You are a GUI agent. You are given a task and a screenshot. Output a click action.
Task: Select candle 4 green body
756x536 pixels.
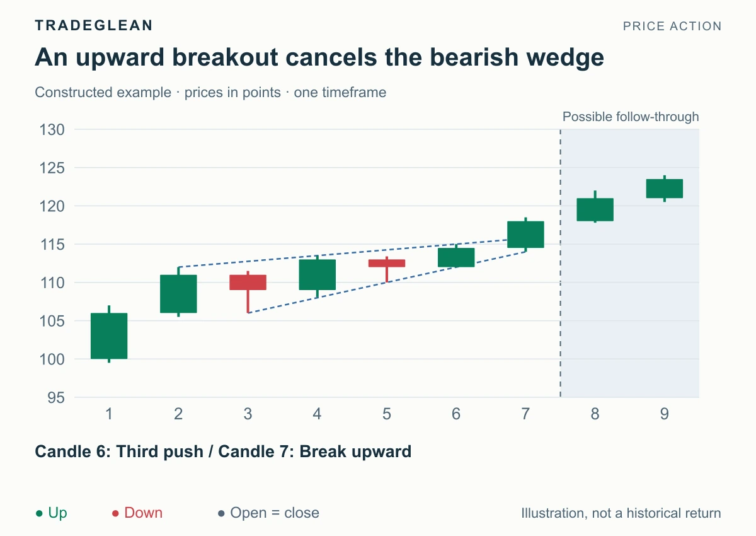pyautogui.click(x=317, y=275)
